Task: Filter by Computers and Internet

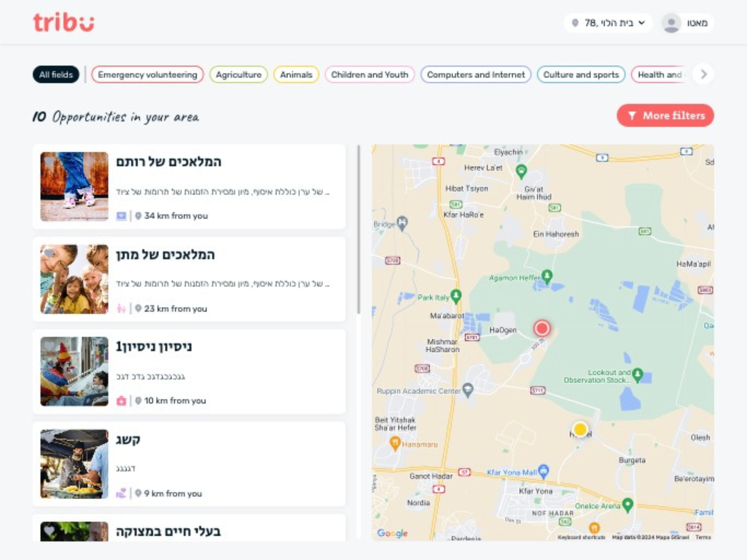Action: (476, 75)
